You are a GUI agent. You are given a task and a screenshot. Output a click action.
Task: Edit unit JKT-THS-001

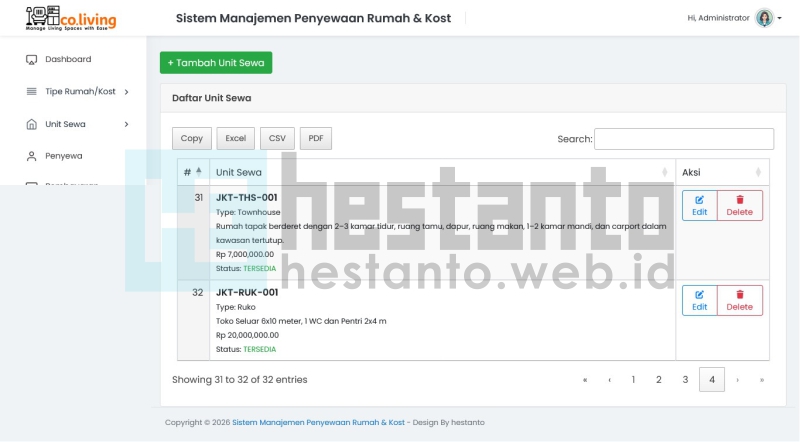coord(699,205)
